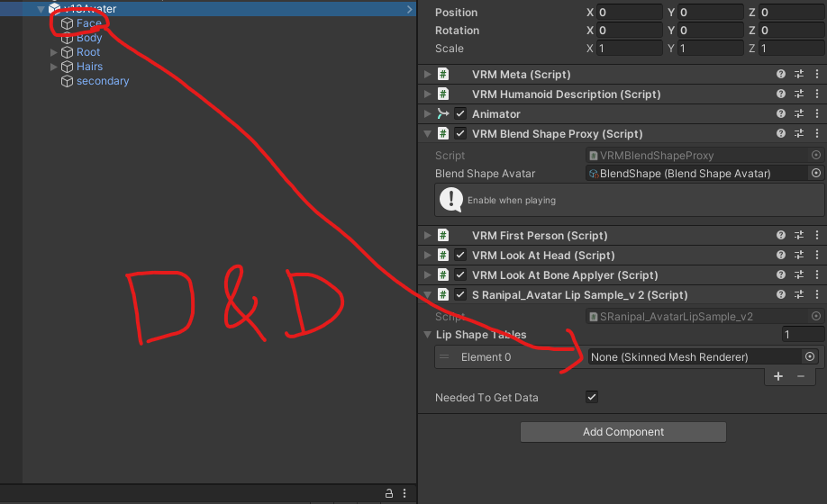Open presets for VRM Look At Head
The height and width of the screenshot is (504, 827).
pos(799,255)
